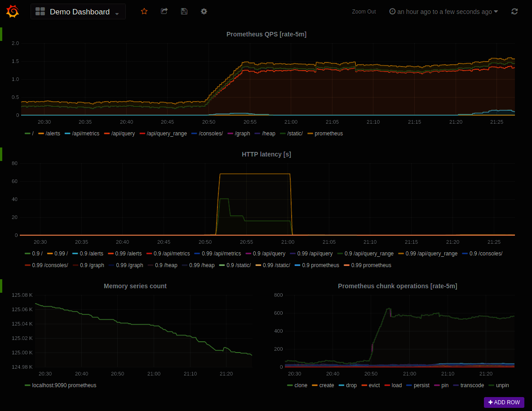Click the clock icon in the time picker
This screenshot has width=532, height=411.
point(392,11)
